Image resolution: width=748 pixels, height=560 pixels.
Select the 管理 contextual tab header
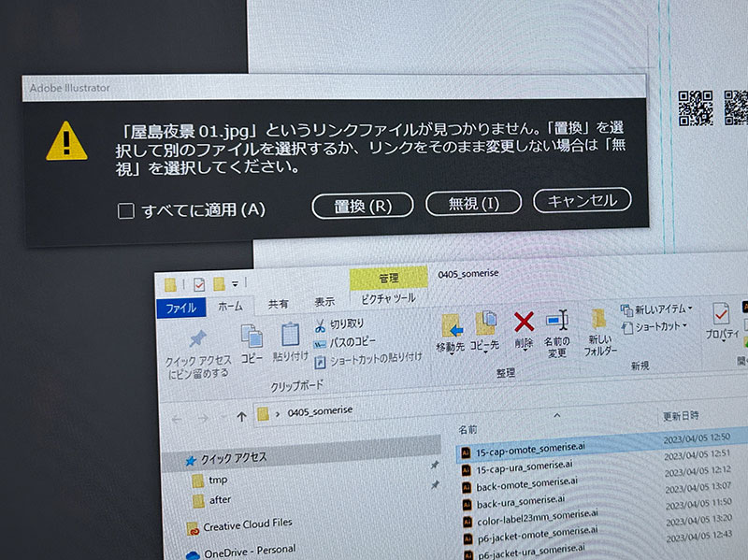[x=388, y=278]
